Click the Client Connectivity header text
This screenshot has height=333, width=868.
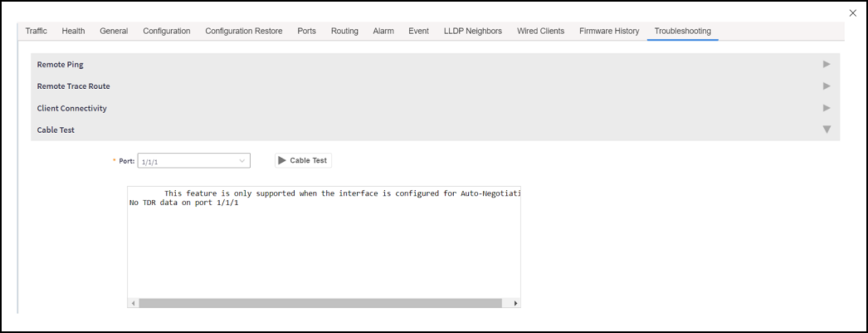72,108
